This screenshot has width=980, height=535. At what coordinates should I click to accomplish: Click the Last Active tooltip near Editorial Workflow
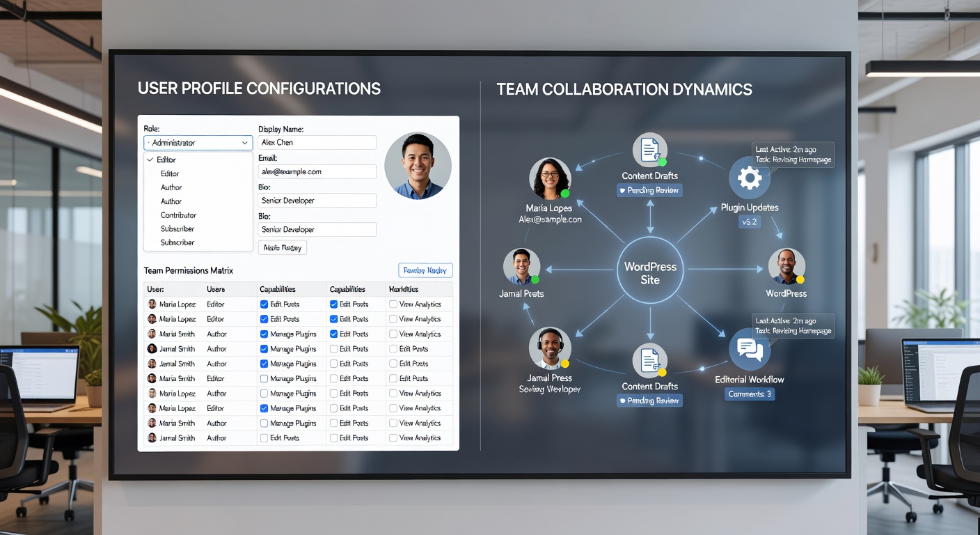pyautogui.click(x=793, y=326)
